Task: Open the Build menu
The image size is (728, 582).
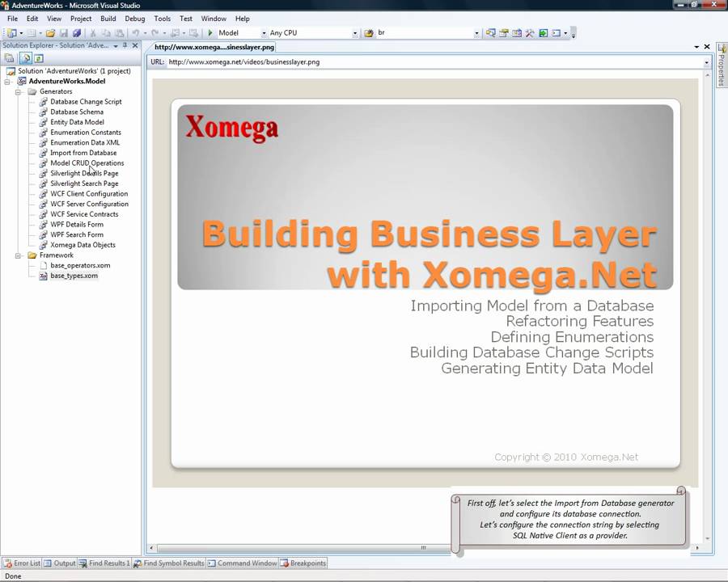Action: pos(108,19)
